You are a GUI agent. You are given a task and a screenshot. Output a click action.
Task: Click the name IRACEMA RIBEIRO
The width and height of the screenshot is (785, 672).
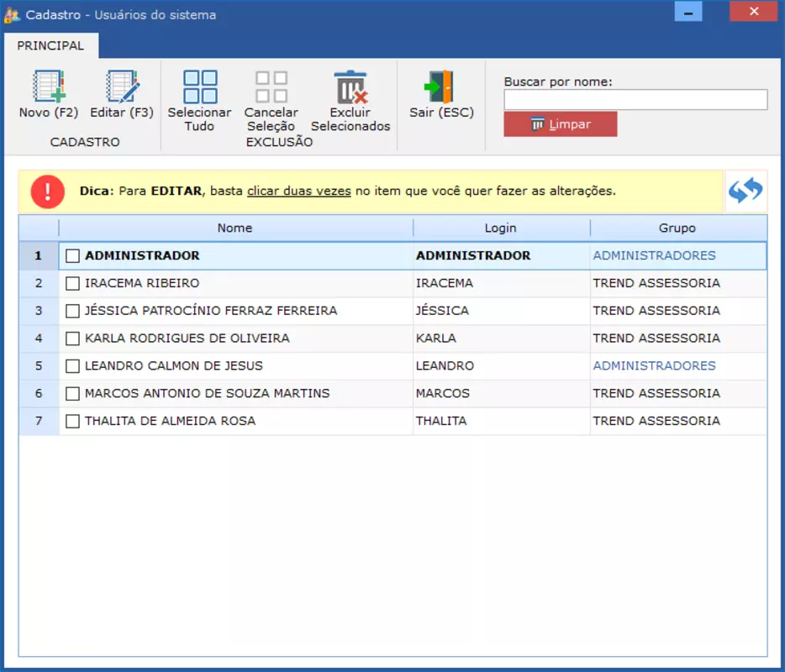pyautogui.click(x=142, y=283)
